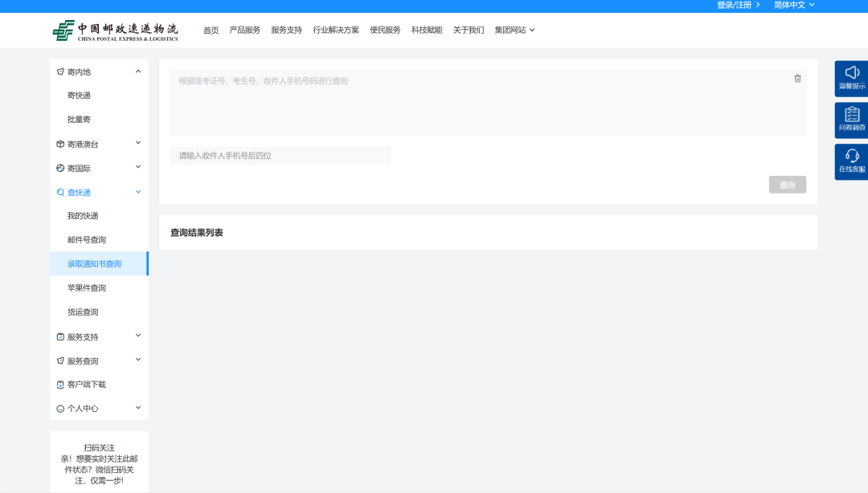Collapse the 查快递 section chevron
This screenshot has height=493, width=868.
pos(138,192)
